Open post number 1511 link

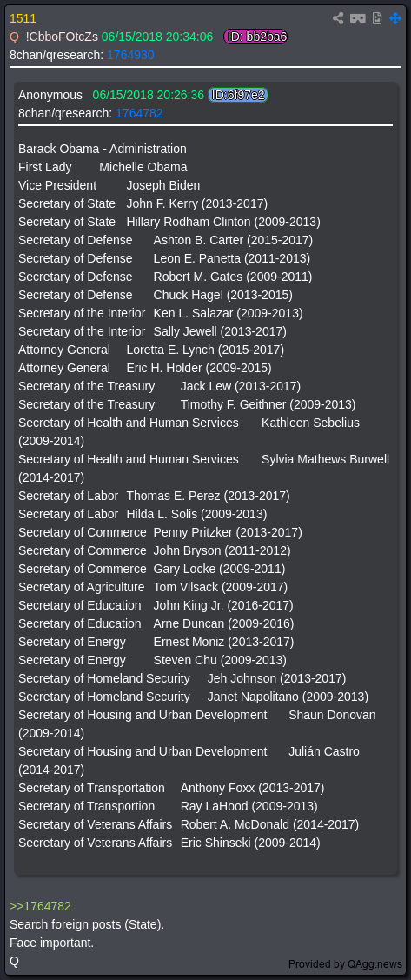[x=23, y=19]
